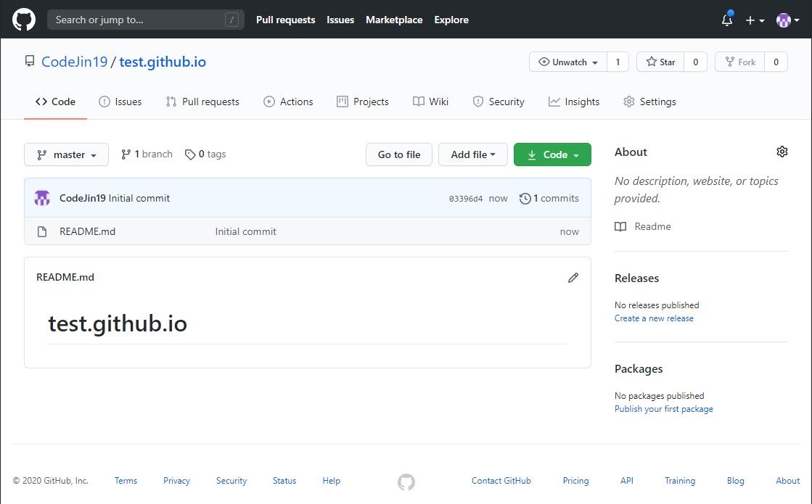
Task: Click the forks count 0
Action: (776, 62)
